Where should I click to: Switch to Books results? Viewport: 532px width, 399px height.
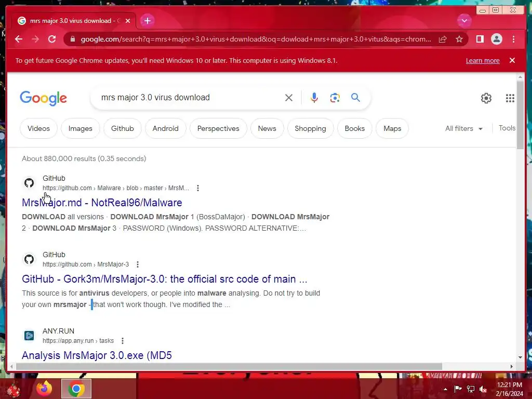[354, 129]
